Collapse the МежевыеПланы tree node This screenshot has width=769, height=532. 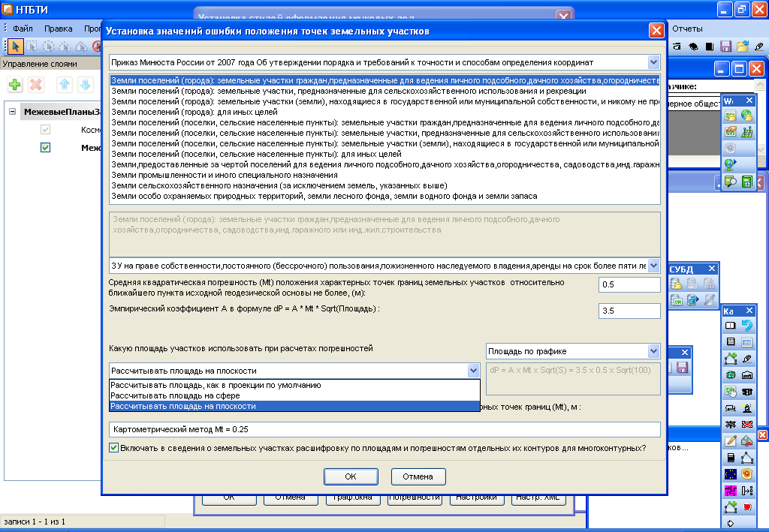point(13,112)
